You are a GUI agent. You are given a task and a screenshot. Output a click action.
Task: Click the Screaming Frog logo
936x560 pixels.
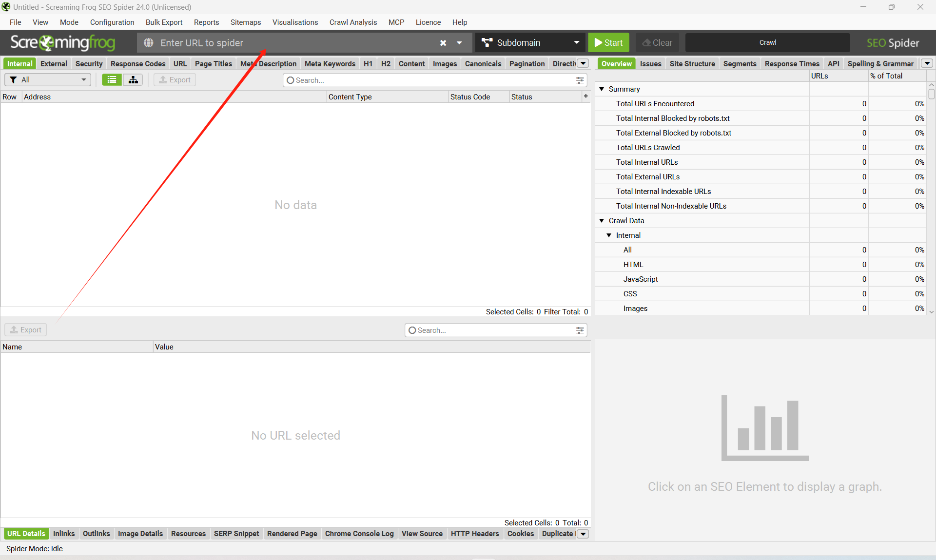[62, 43]
